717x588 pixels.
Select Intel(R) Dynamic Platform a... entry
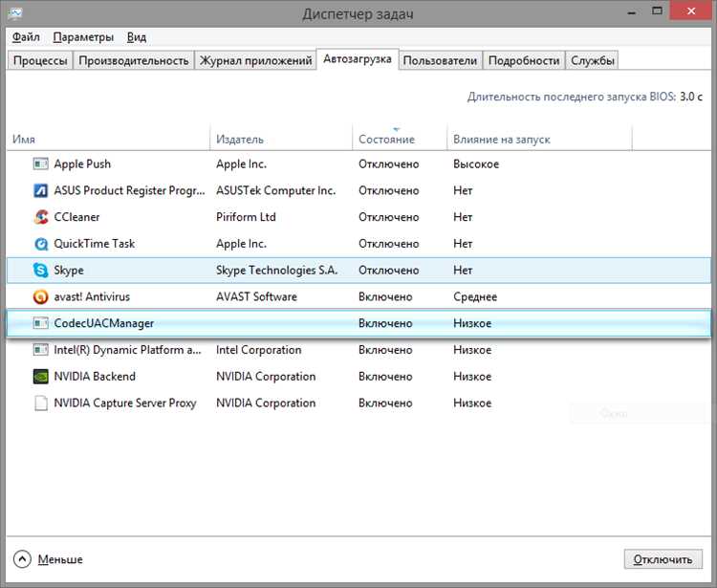(x=127, y=350)
